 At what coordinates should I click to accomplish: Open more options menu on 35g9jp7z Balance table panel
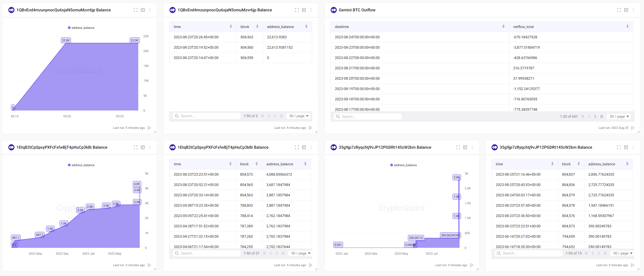pos(633,147)
